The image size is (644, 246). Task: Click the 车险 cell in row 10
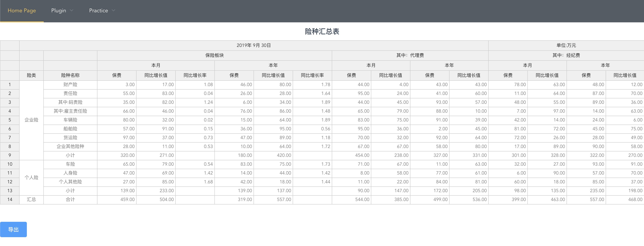70,164
